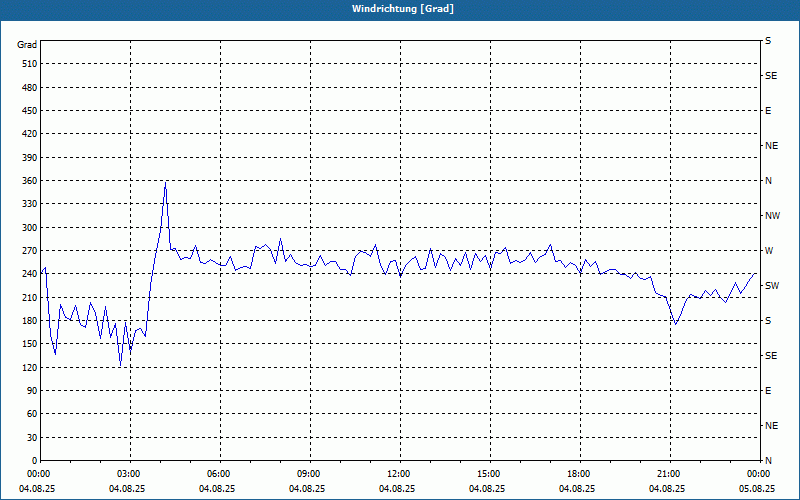Click the left axis value 480
Viewport: 800px width, 500px height.
coord(30,88)
